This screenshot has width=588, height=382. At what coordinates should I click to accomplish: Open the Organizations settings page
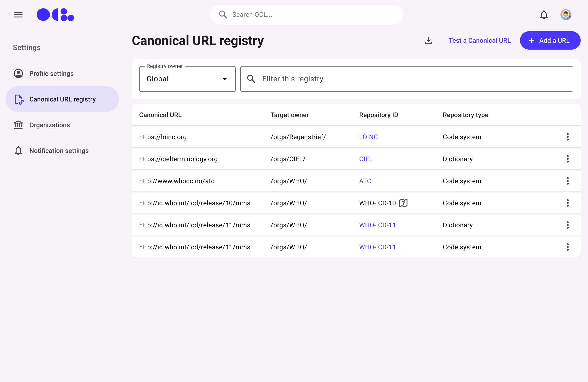[49, 125]
